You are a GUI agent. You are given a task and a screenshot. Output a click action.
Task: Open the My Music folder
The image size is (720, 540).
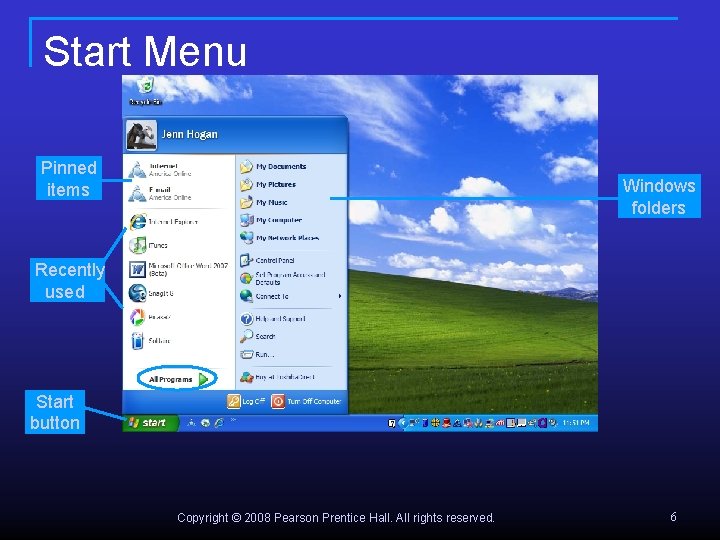291,202
